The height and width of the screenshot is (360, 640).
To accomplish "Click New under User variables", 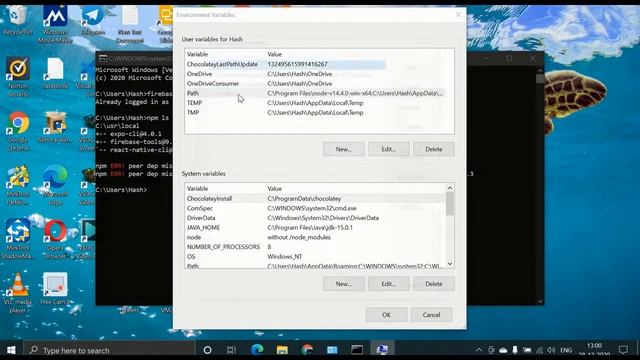I will pos(344,149).
